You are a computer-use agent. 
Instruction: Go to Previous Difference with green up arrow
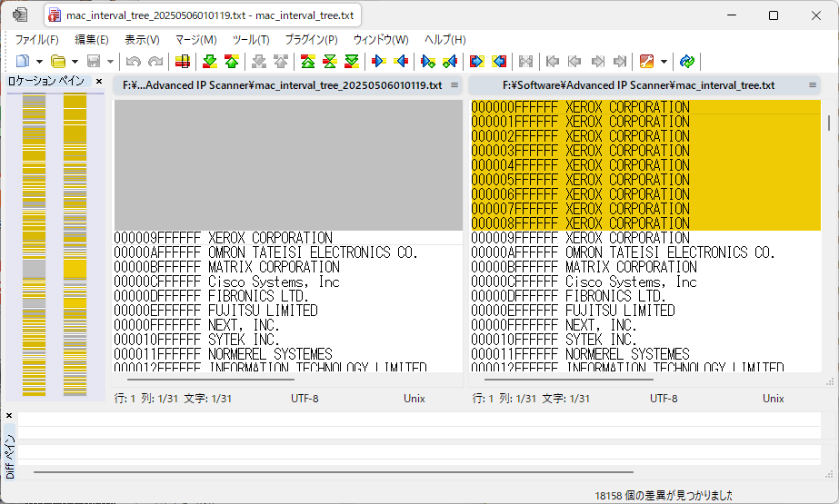click(x=232, y=62)
